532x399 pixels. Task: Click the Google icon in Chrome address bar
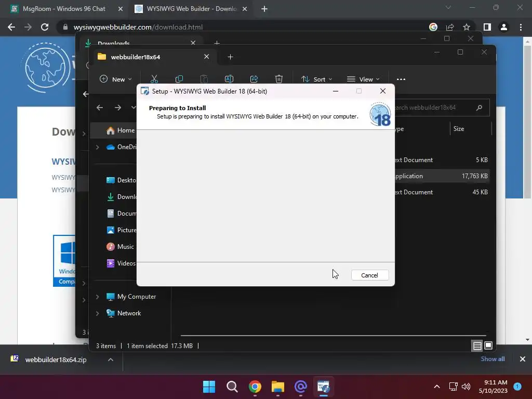click(433, 27)
